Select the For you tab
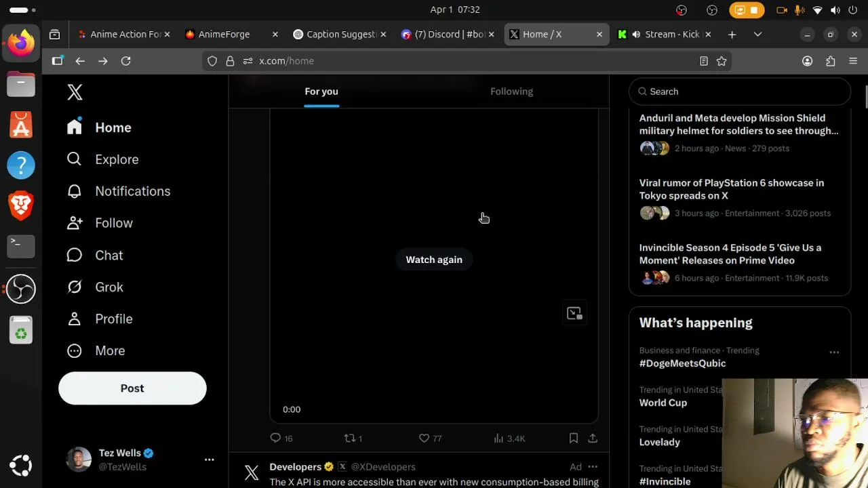The height and width of the screenshot is (488, 868). click(x=321, y=91)
